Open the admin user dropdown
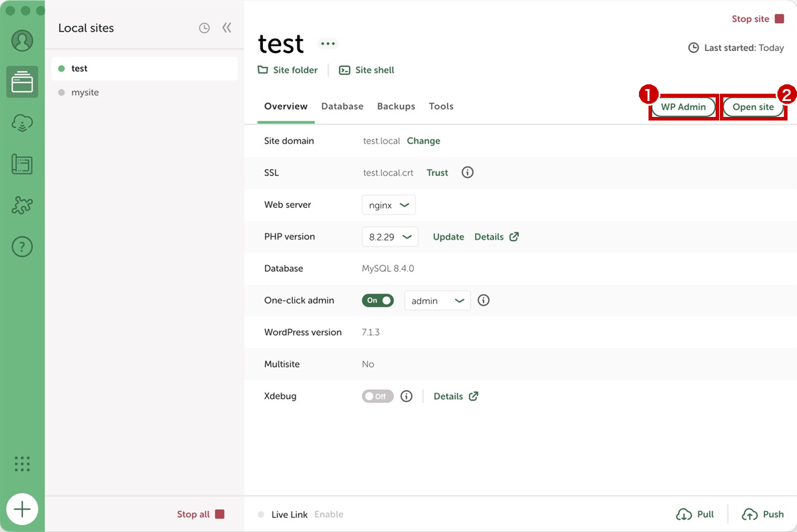This screenshot has height=532, width=797. (x=438, y=300)
